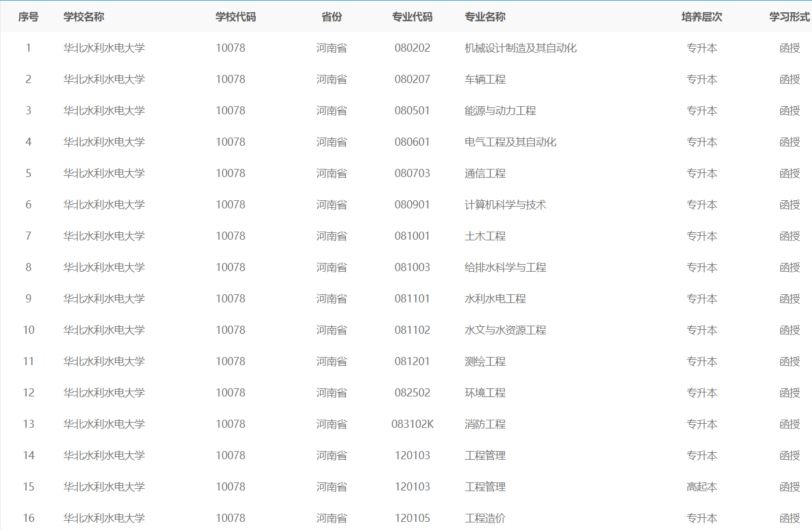Click major code 080202

[x=412, y=48]
